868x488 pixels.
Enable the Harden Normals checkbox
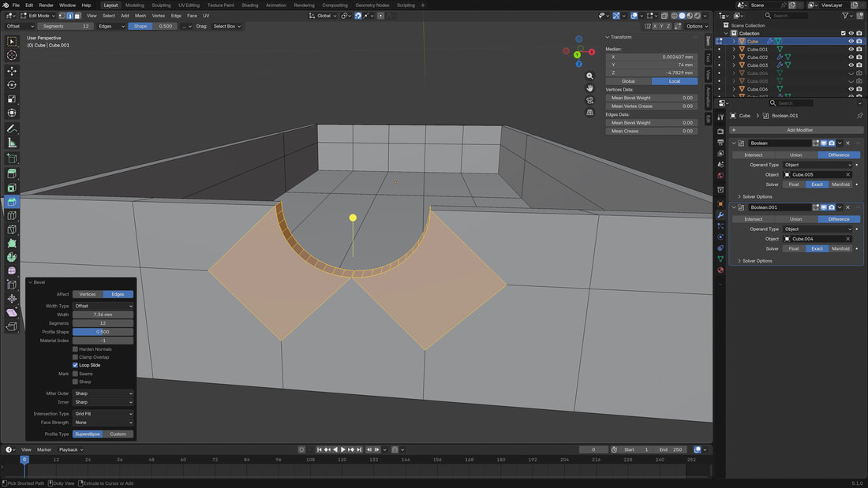click(x=76, y=348)
